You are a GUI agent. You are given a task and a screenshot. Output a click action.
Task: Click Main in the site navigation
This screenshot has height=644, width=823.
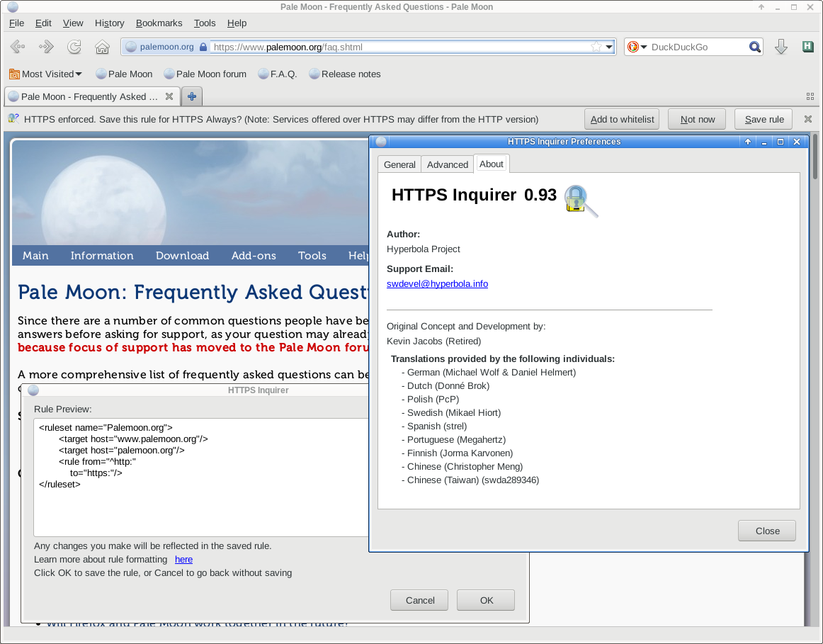pyautogui.click(x=35, y=256)
